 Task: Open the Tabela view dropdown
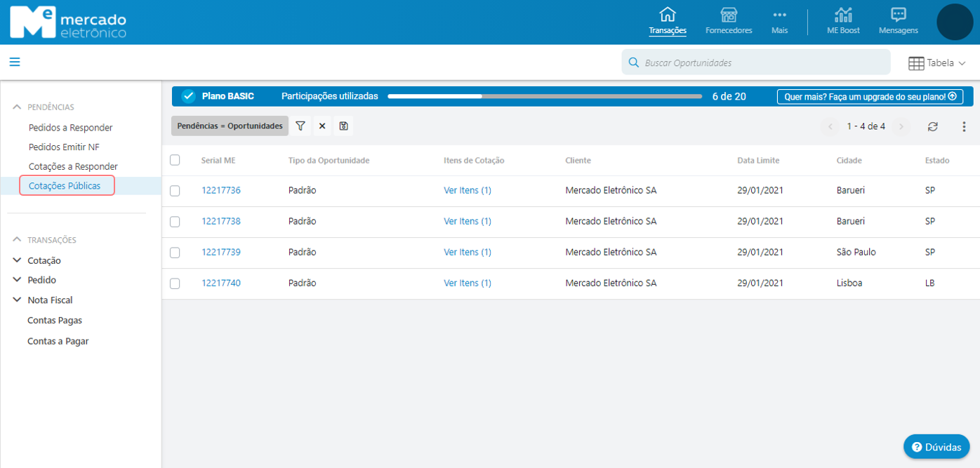(x=937, y=62)
